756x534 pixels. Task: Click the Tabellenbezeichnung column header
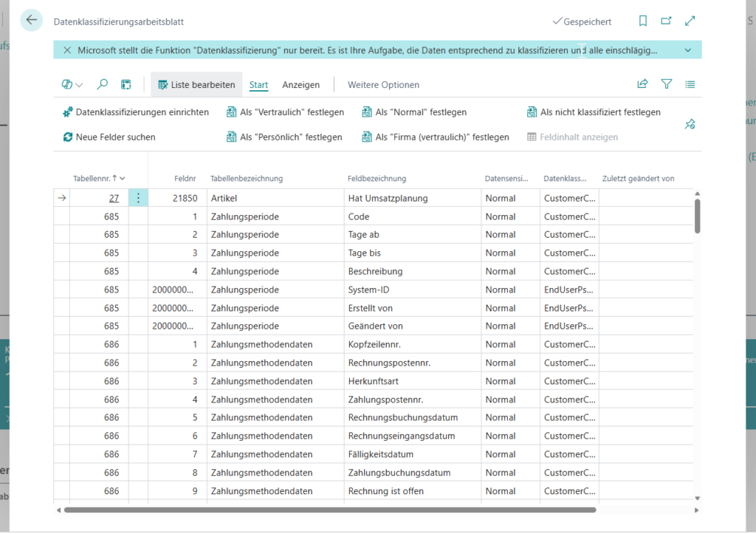pyautogui.click(x=247, y=179)
